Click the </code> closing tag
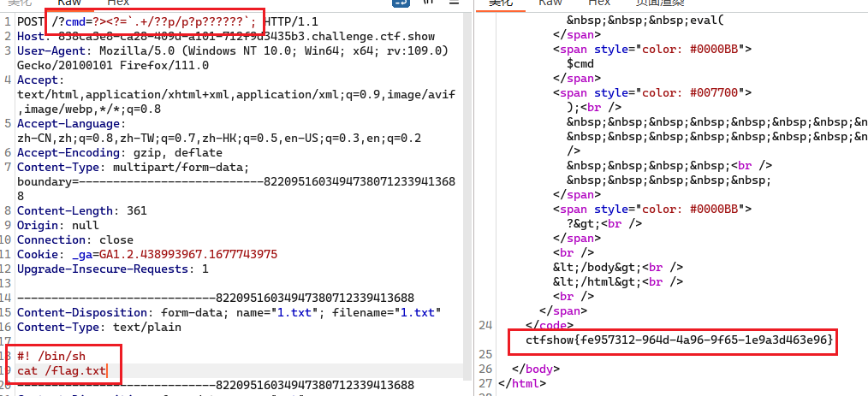Screen dimensions: 868x396 (550, 325)
